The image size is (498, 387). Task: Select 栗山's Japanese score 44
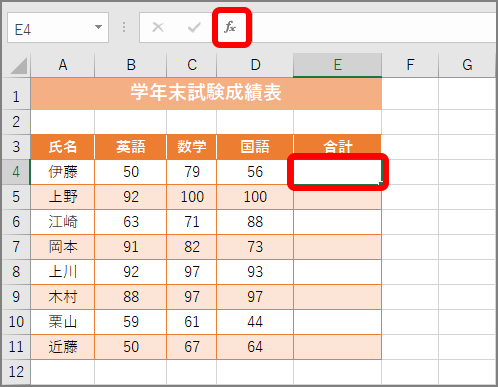click(255, 322)
